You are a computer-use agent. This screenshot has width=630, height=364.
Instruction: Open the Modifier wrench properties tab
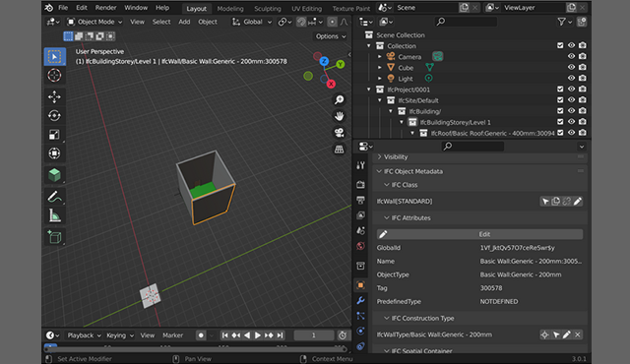360,301
